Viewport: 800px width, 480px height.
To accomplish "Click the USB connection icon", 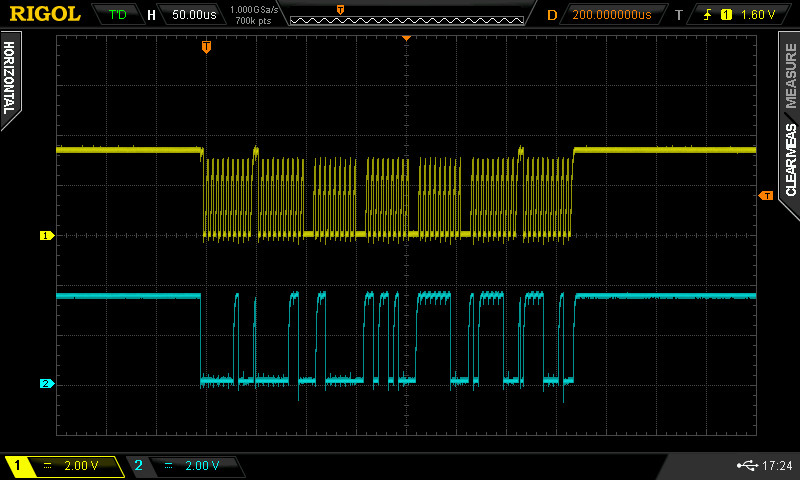I will (x=745, y=466).
